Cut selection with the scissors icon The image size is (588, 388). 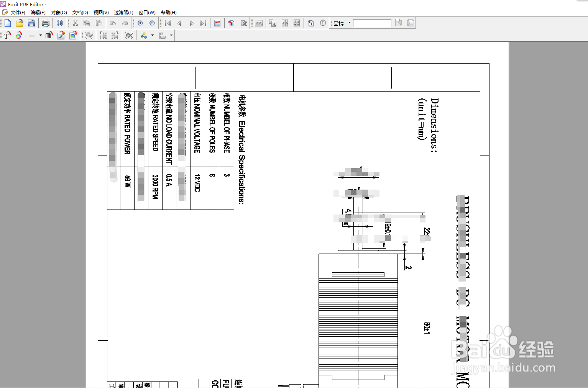click(x=75, y=23)
